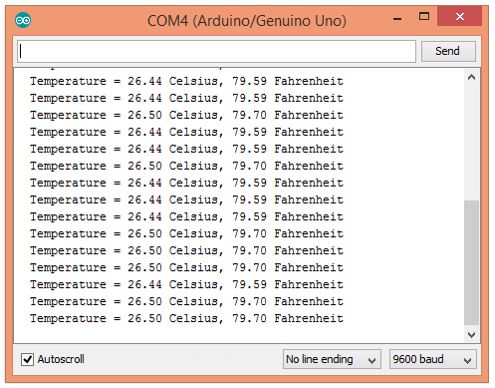The height and width of the screenshot is (388, 495).
Task: Click the vertical scrollbar thumb
Action: (471, 262)
